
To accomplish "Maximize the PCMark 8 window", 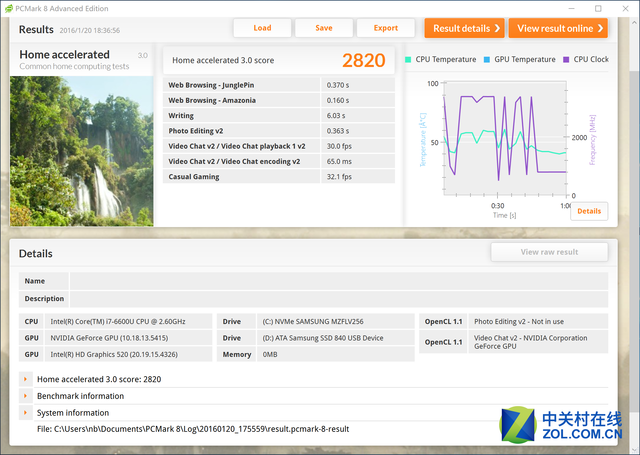I will click(x=598, y=8).
